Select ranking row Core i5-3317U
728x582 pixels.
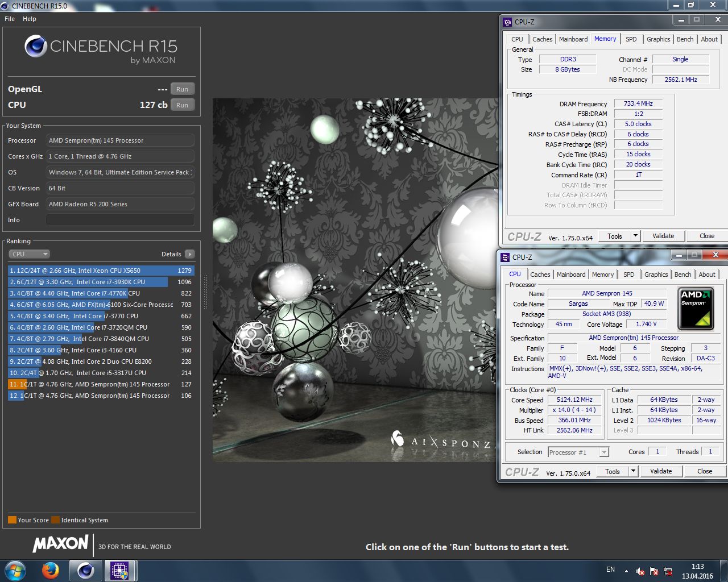pyautogui.click(x=101, y=373)
